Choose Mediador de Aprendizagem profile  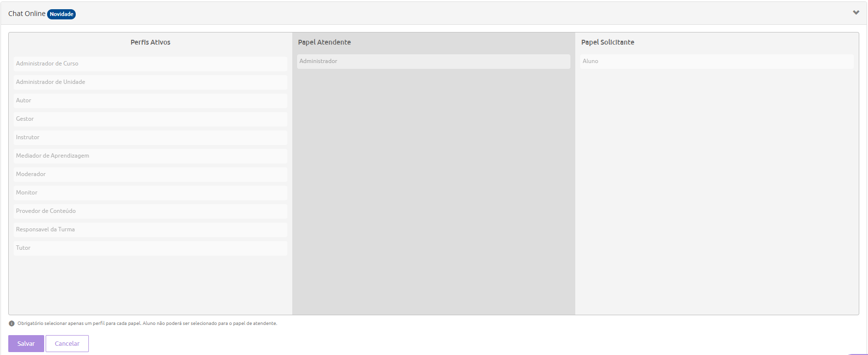click(150, 156)
